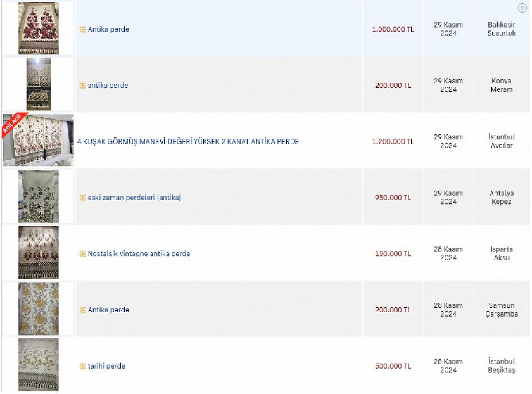Click star icon beside Konya antika perde

[83, 86]
